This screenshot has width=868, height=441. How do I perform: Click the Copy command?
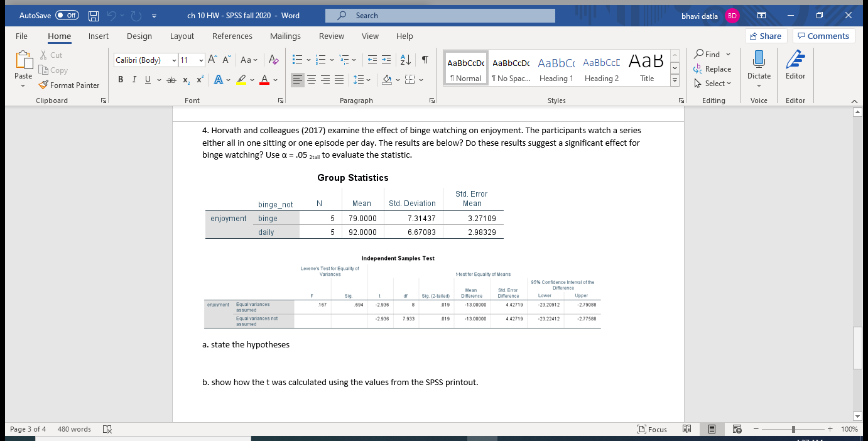click(x=53, y=70)
